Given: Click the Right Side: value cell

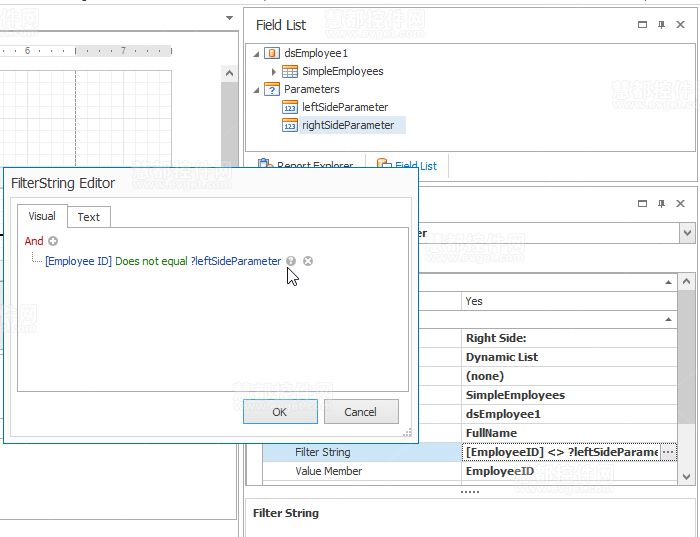Looking at the screenshot, I should (569, 338).
